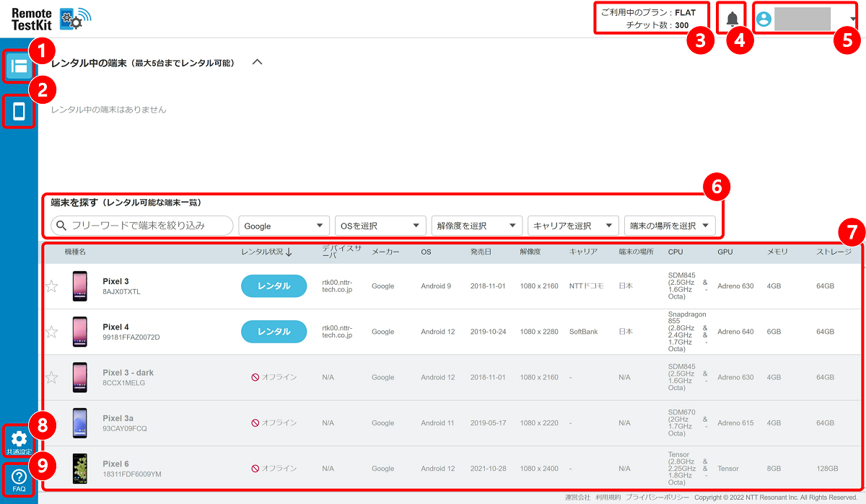
Task: Open the 共通設定 gear settings icon
Action: click(x=19, y=441)
